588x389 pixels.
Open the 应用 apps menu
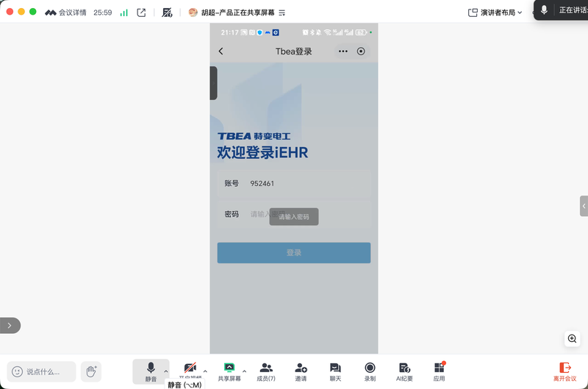point(439,372)
